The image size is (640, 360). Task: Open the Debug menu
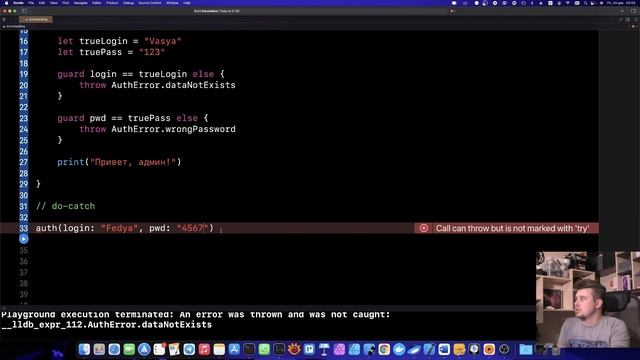coord(128,3)
